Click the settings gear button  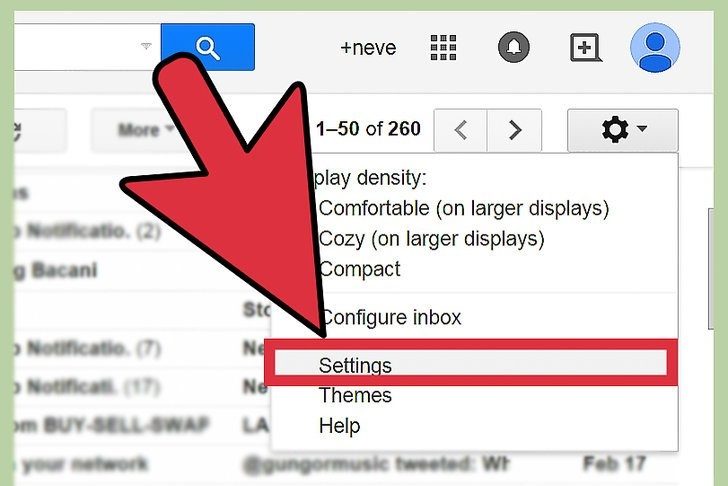(621, 129)
